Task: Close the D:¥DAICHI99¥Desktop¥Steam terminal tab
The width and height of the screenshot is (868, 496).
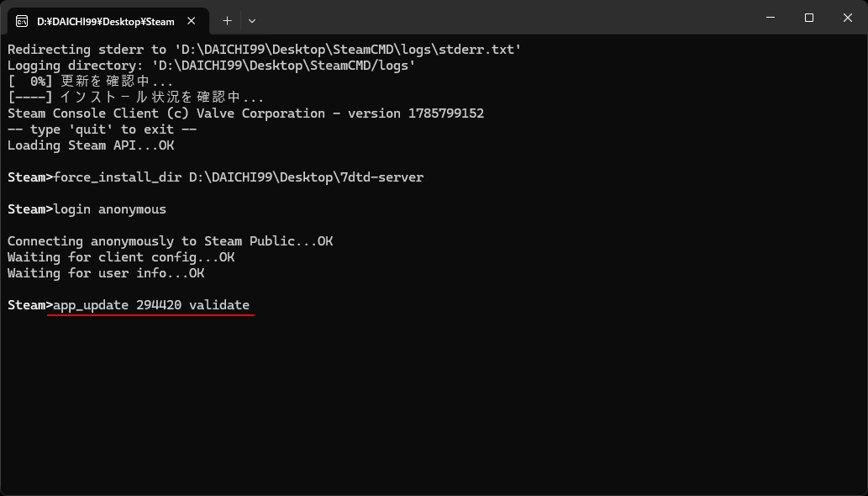Action: coord(191,21)
